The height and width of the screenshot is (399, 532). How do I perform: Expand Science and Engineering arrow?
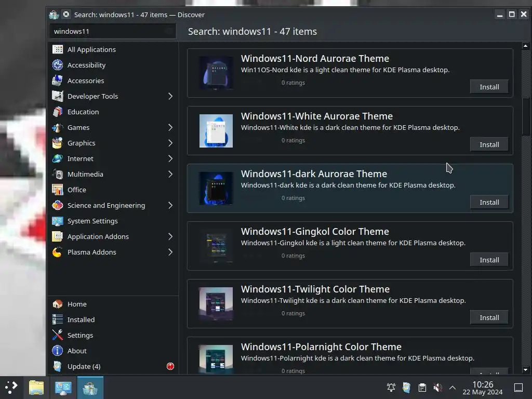[x=170, y=205]
